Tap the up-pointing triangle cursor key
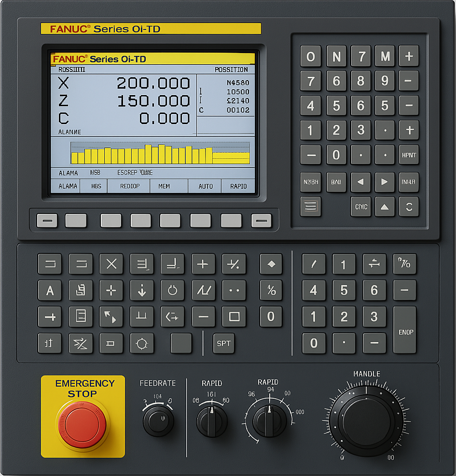456x476 pixels. (x=385, y=207)
